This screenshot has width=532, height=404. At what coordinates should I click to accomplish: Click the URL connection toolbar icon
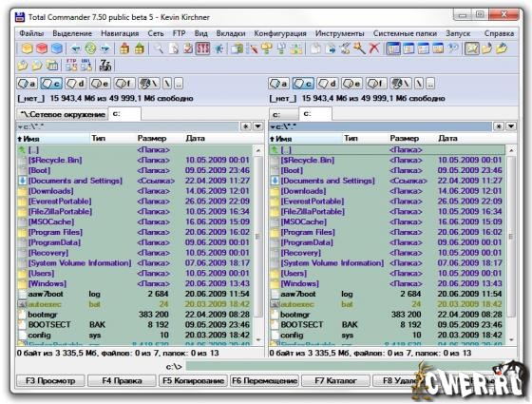pyautogui.click(x=86, y=66)
